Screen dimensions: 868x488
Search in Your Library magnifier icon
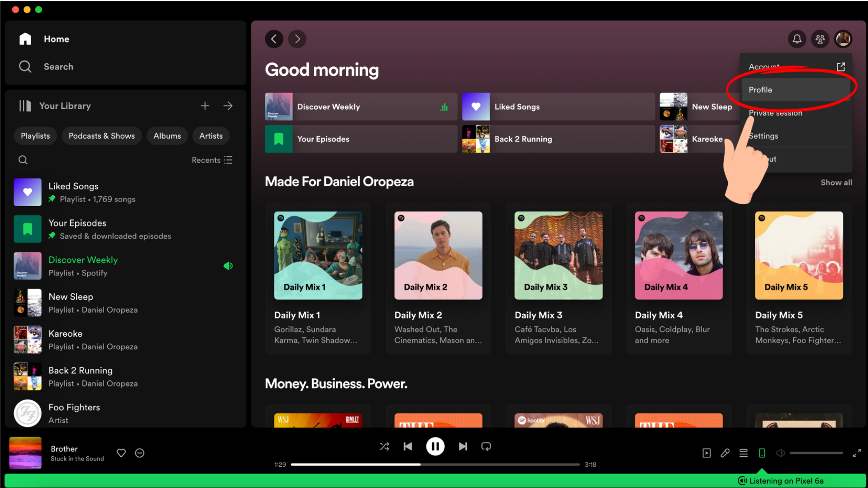click(x=23, y=160)
